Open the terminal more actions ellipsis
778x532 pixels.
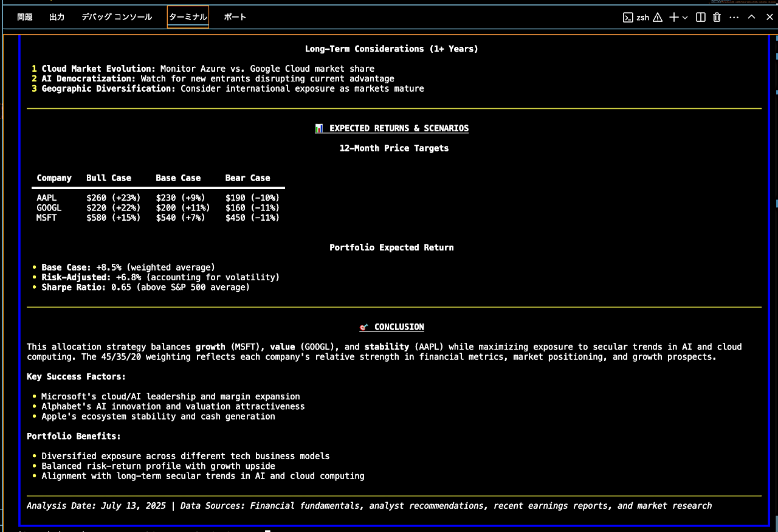734,18
